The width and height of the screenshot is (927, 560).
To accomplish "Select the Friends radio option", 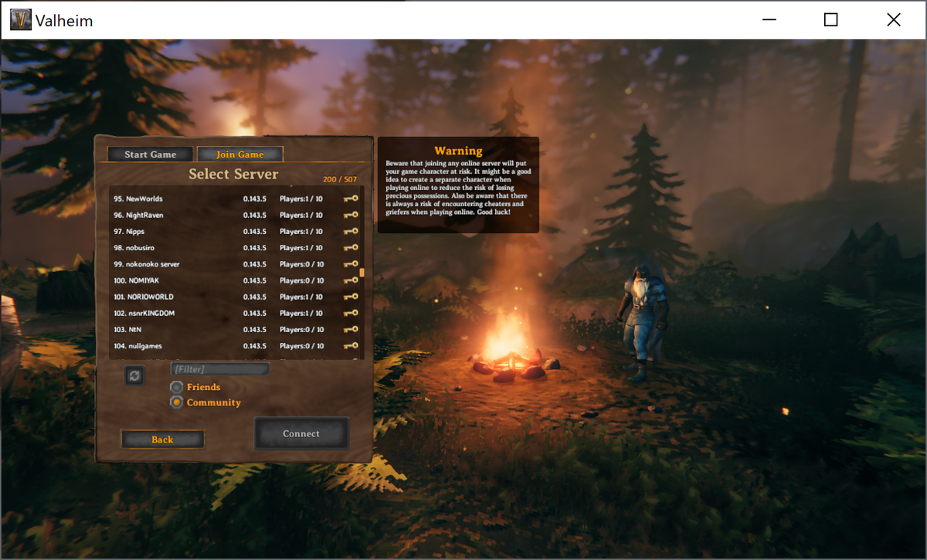I will pyautogui.click(x=177, y=387).
